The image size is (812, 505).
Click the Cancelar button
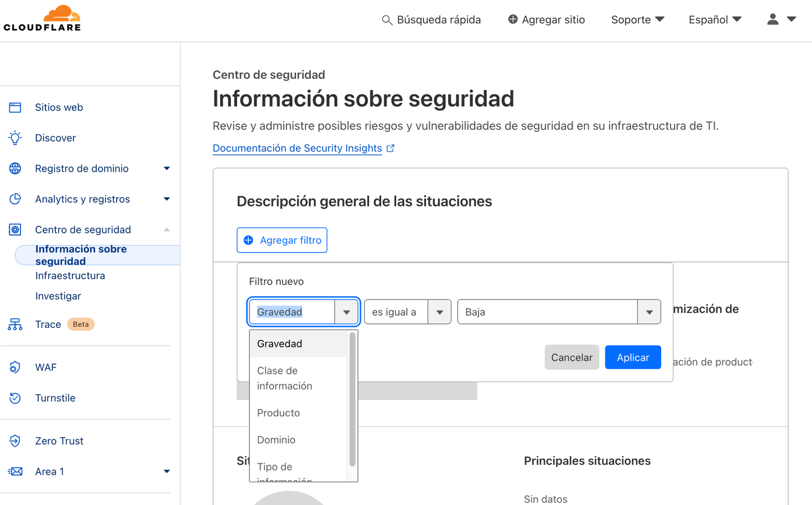coord(572,358)
